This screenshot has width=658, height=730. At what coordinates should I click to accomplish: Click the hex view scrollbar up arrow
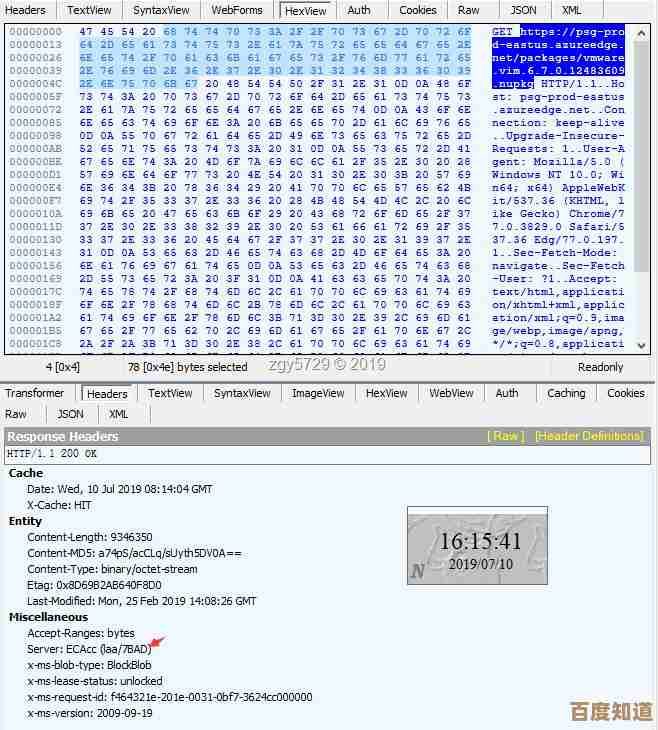pos(642,33)
